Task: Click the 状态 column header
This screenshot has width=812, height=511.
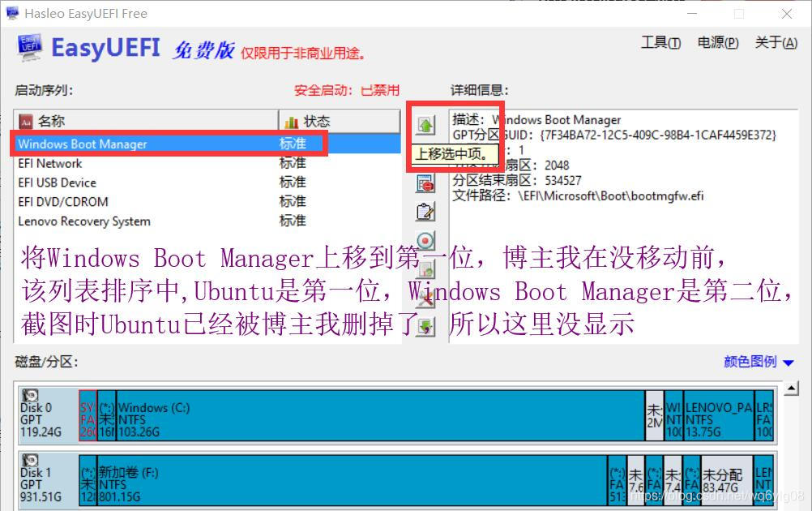Action: (340, 122)
